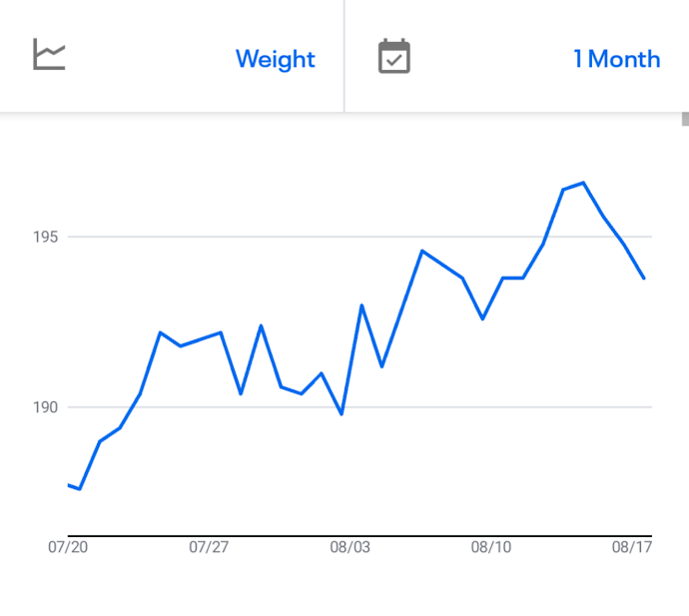The image size is (689, 616).
Task: Open the calendar date range icon
Action: coord(394,56)
